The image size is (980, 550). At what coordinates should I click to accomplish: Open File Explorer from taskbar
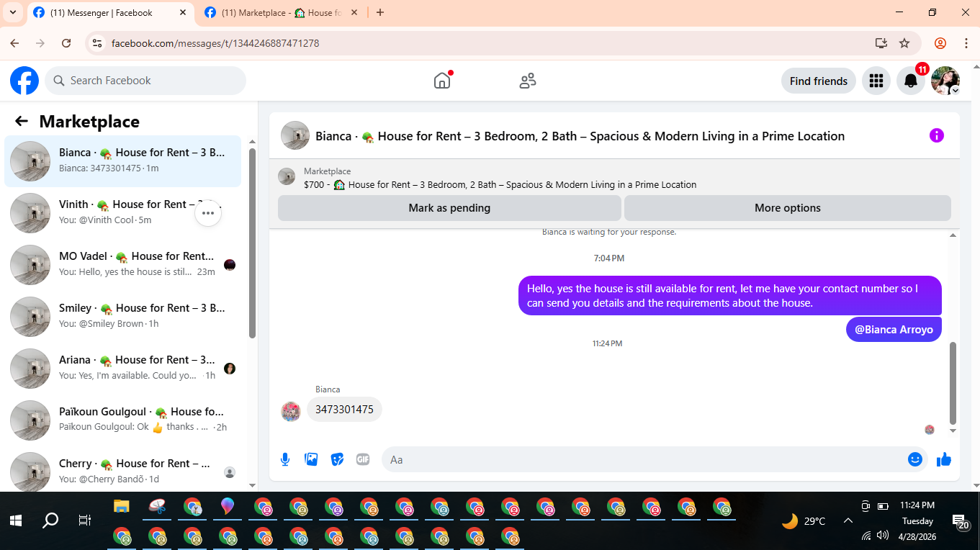pos(122,506)
